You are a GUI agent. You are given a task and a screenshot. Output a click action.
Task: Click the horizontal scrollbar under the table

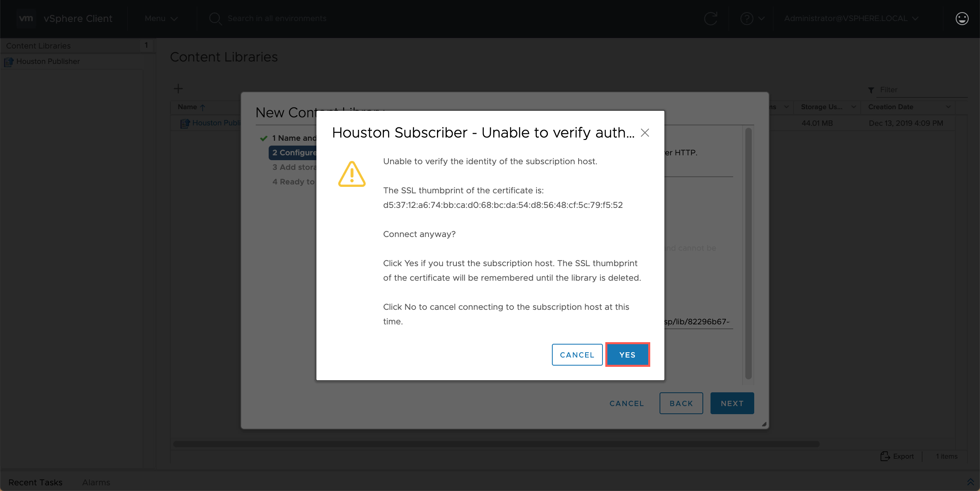click(x=496, y=444)
